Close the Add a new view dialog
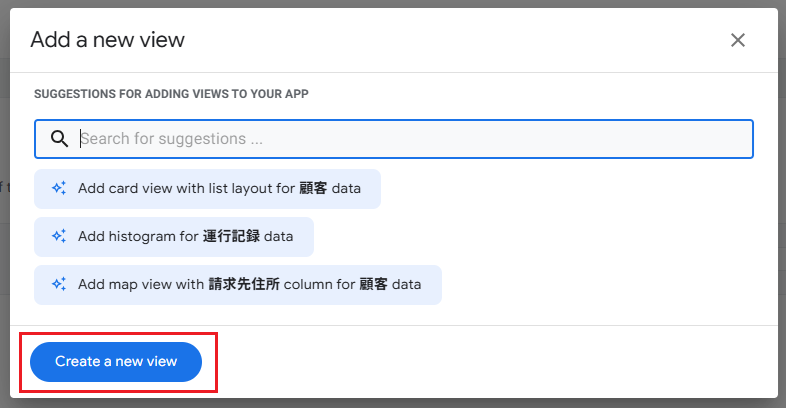The image size is (786, 408). coord(738,40)
